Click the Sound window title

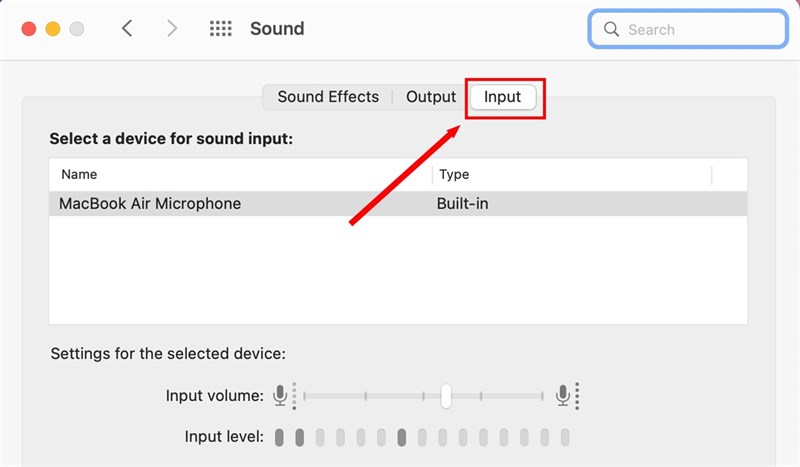click(277, 28)
